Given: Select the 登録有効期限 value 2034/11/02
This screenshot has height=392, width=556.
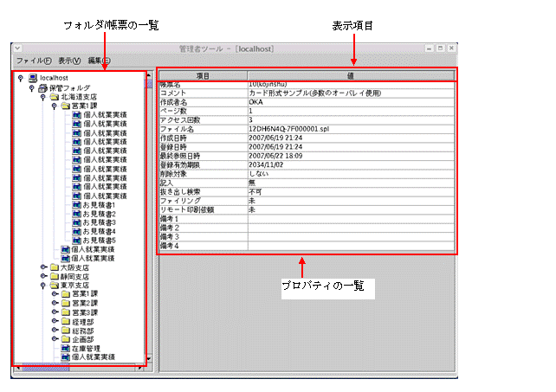Looking at the screenshot, I should pos(266,164).
